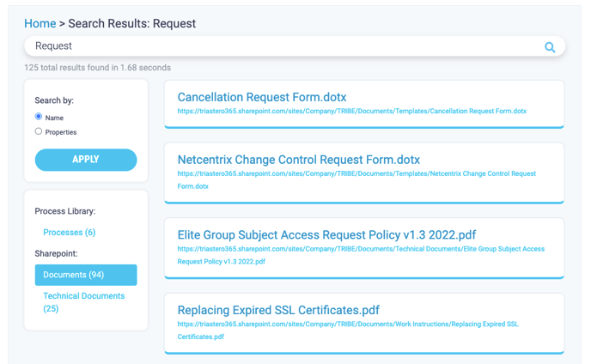Screen dimensions: 591x364
Task: Open Cancellation Request Form.dotx title
Action: pos(262,97)
